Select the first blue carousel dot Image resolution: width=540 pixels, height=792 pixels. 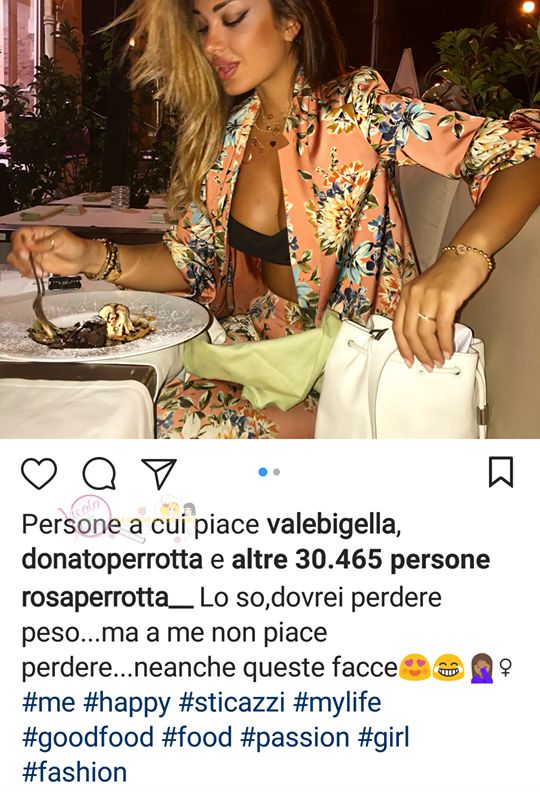[x=263, y=472]
